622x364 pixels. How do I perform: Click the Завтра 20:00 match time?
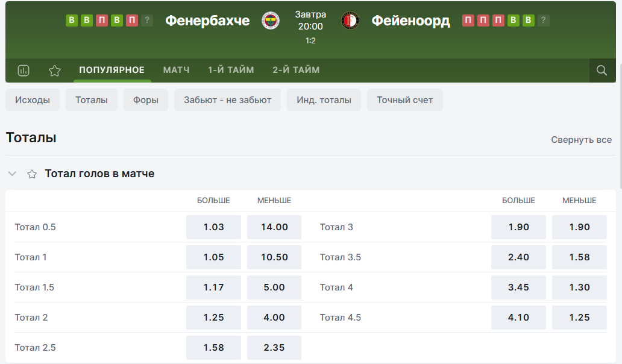310,20
